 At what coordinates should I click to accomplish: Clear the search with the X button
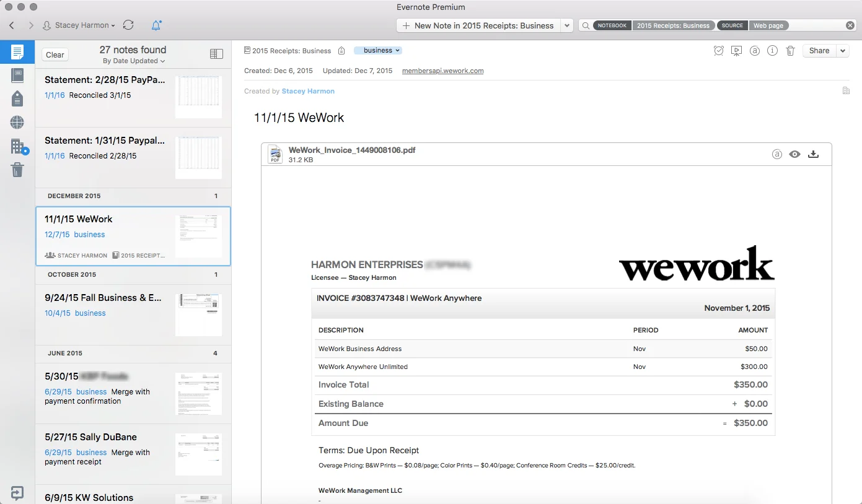click(x=850, y=25)
